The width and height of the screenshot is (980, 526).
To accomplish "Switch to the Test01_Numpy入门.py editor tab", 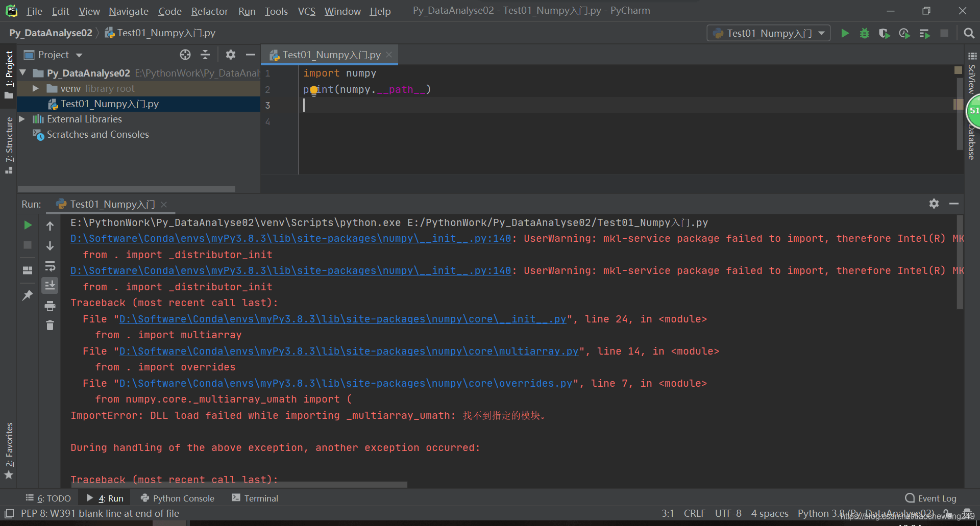I will [x=331, y=55].
